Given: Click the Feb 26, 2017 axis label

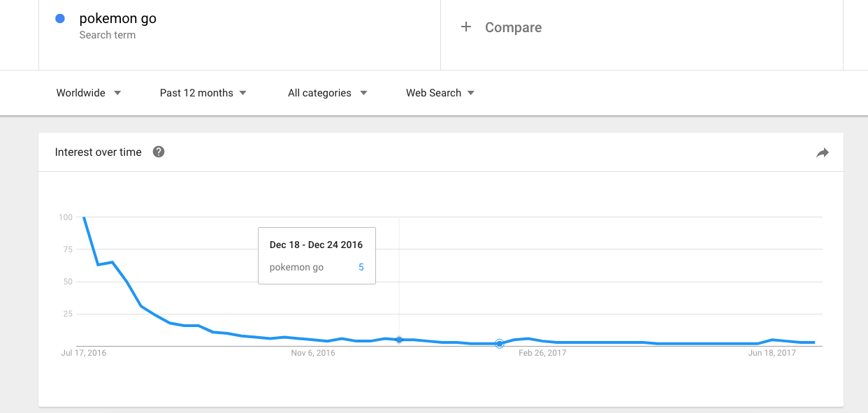Looking at the screenshot, I should tap(542, 353).
